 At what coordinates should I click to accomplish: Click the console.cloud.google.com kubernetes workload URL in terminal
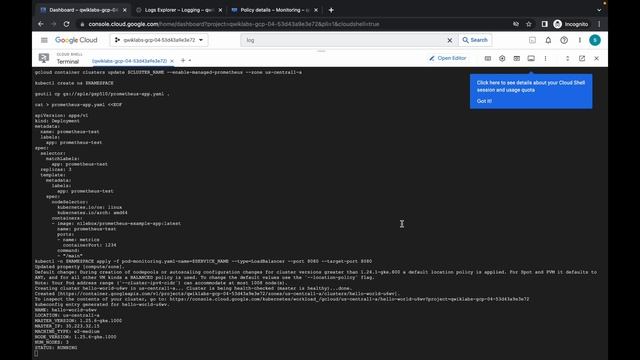349,299
